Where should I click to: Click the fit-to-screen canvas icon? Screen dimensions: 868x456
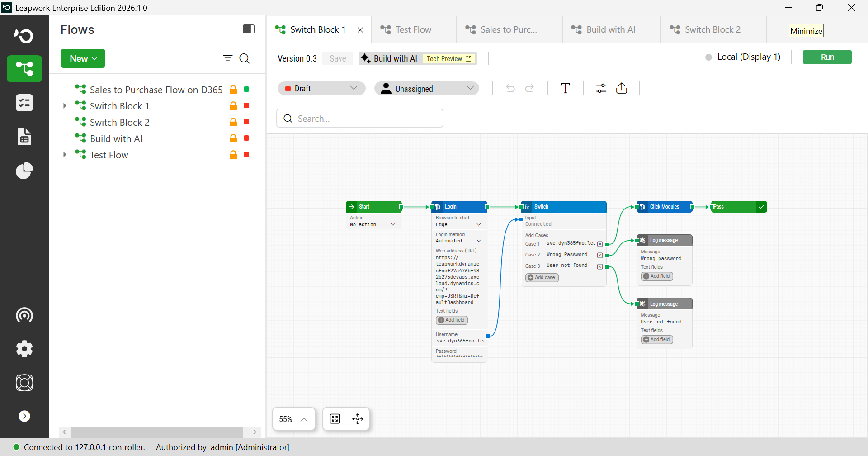(x=335, y=419)
